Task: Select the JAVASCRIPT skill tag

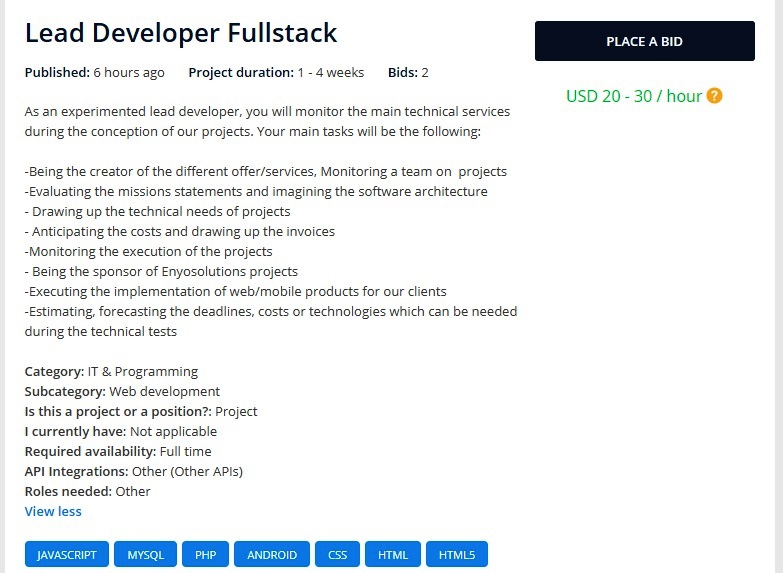Action: [66, 554]
